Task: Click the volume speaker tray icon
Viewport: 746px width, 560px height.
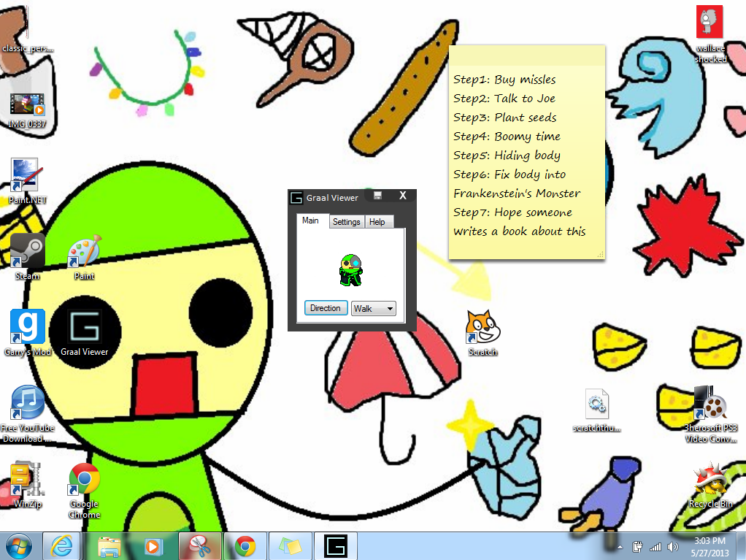Action: (x=672, y=547)
